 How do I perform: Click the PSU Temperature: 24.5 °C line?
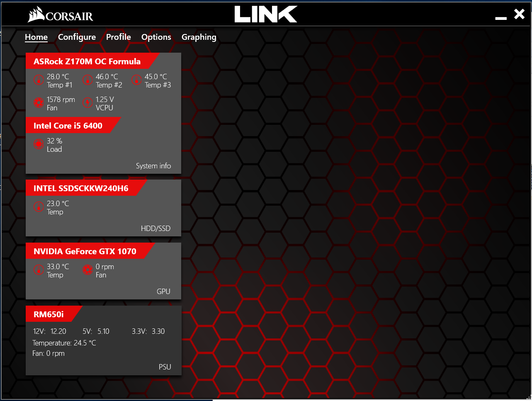tap(64, 343)
